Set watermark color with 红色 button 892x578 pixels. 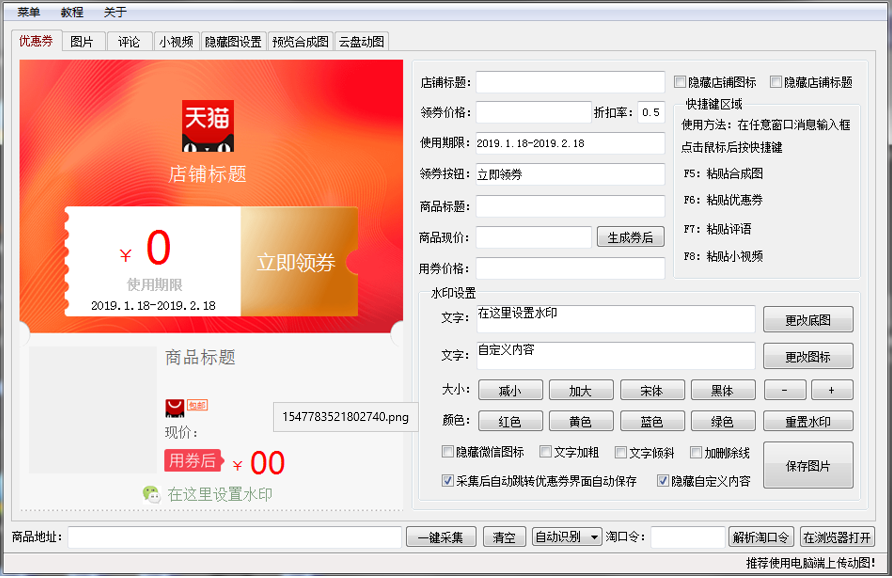pos(510,421)
